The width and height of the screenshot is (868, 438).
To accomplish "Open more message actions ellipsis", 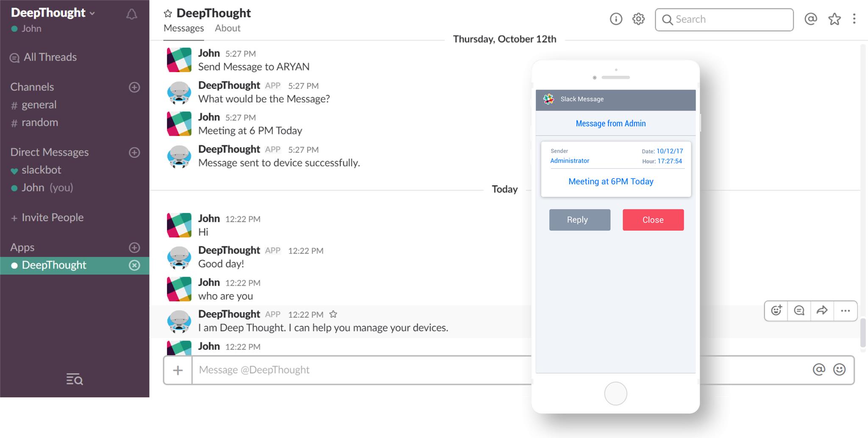I will pos(846,311).
